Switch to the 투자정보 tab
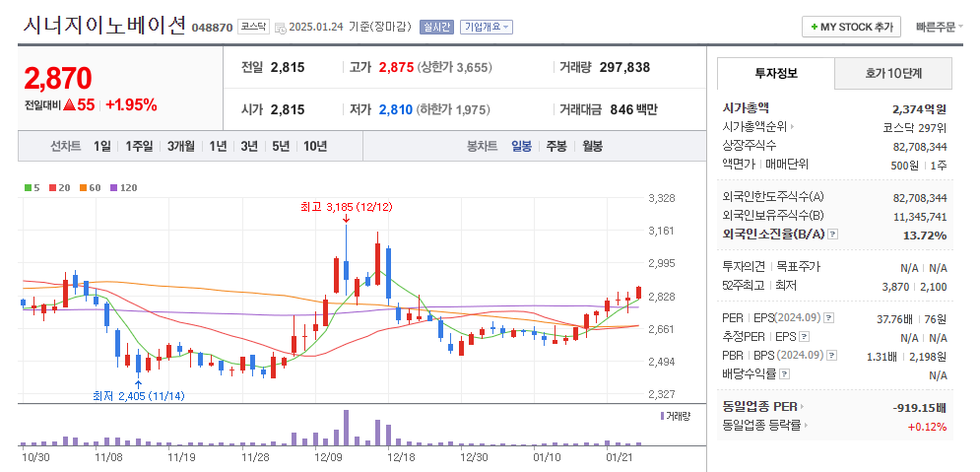This screenshot has height=472, width=980. pyautogui.click(x=775, y=73)
